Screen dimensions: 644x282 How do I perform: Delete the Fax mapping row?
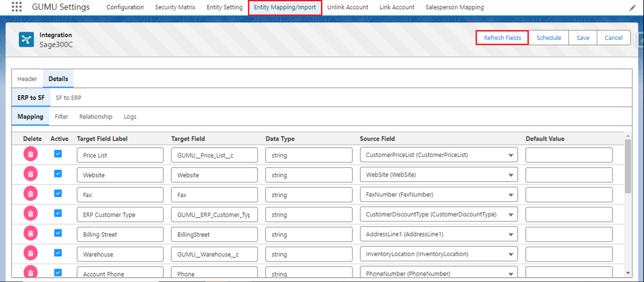coord(31,195)
